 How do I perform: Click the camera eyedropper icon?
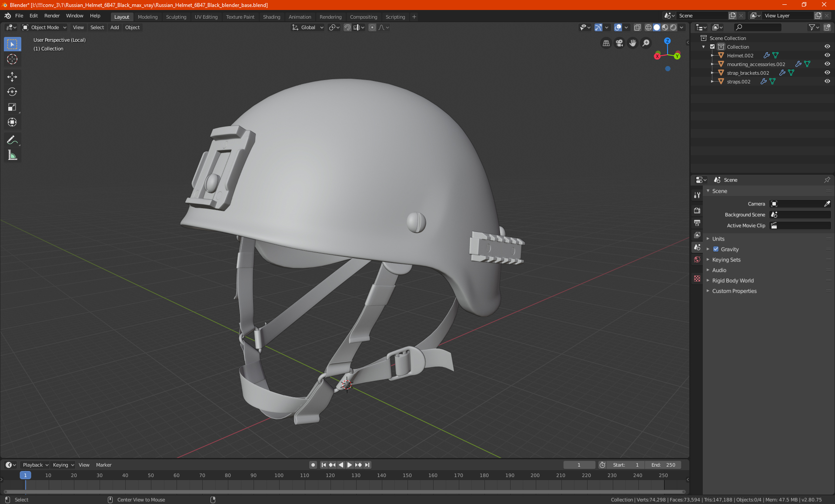click(x=827, y=204)
